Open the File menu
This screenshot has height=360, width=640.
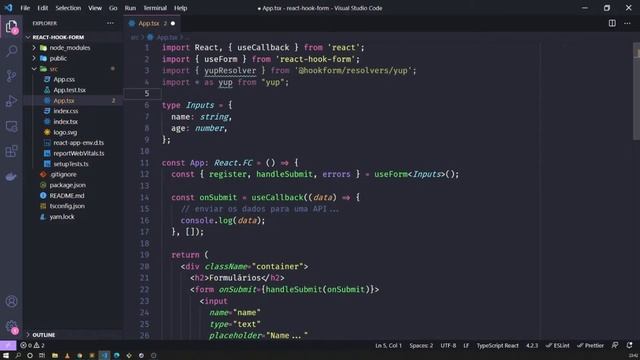tap(25, 8)
